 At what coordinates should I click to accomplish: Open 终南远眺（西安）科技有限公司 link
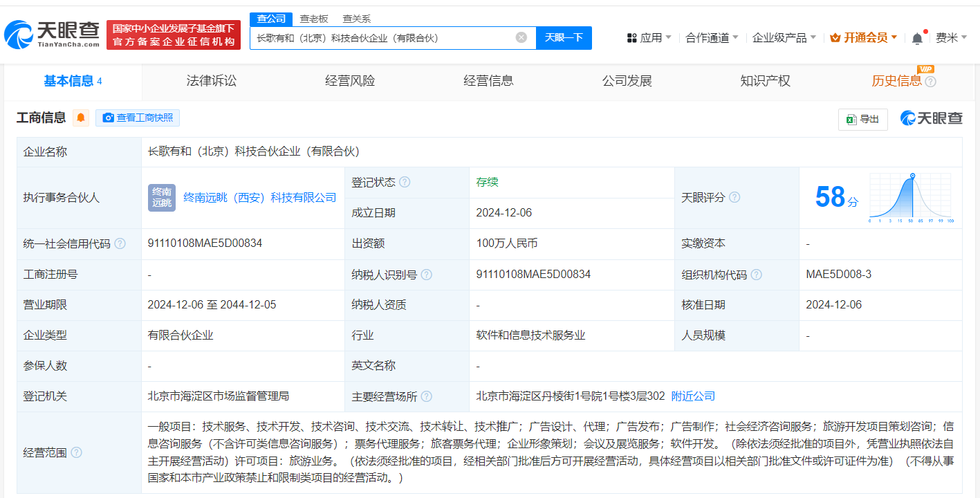click(260, 198)
